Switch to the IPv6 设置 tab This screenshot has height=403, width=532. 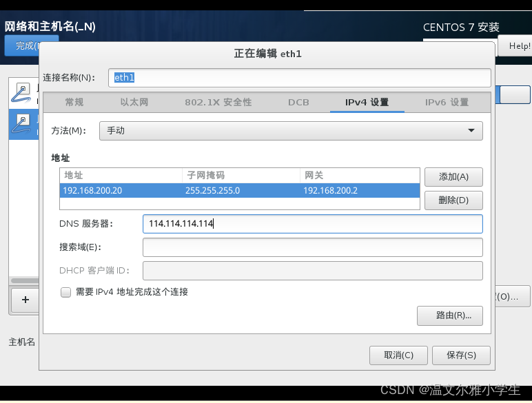tap(447, 103)
